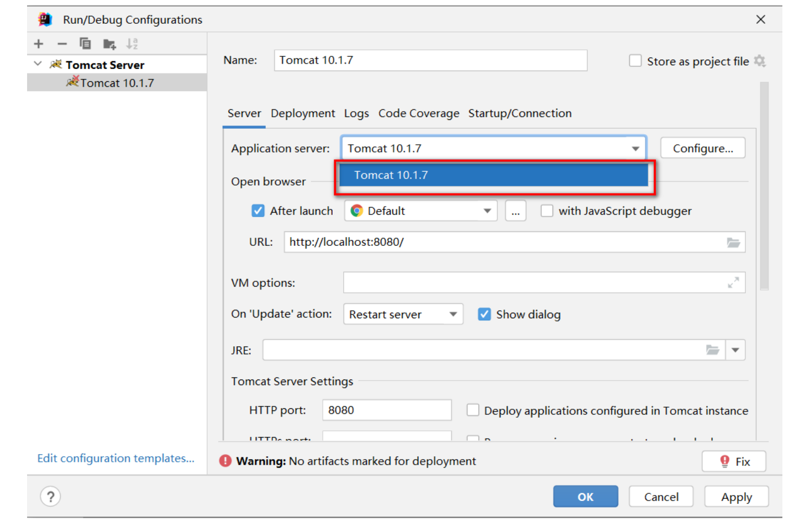Uncheck the After launch checkbox
This screenshot has height=532, width=810.
[258, 211]
